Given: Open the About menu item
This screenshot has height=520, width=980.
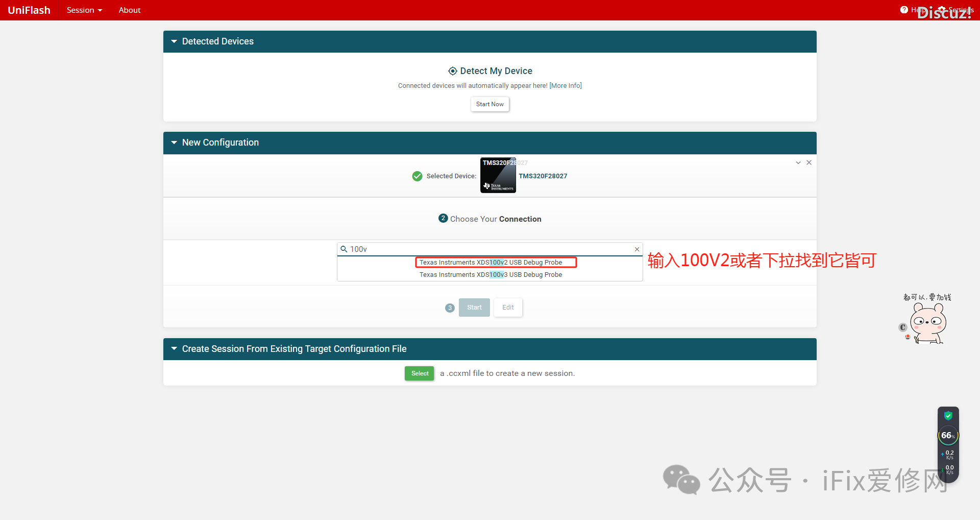Looking at the screenshot, I should pos(130,10).
